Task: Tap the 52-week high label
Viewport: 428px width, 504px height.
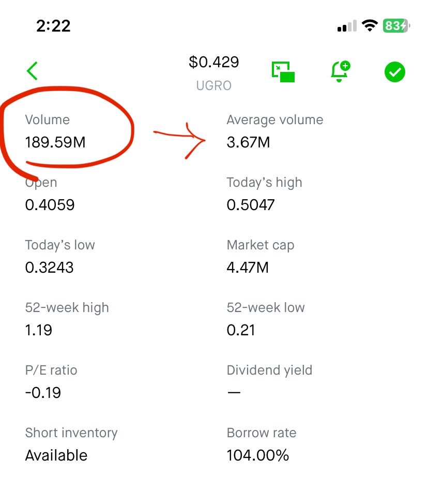Action: pos(67,308)
